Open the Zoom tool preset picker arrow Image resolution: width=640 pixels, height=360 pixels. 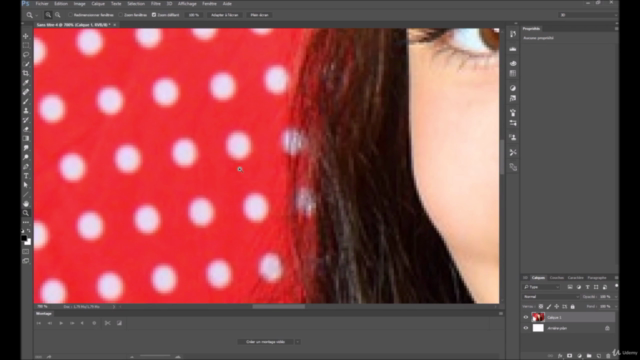pos(37,15)
